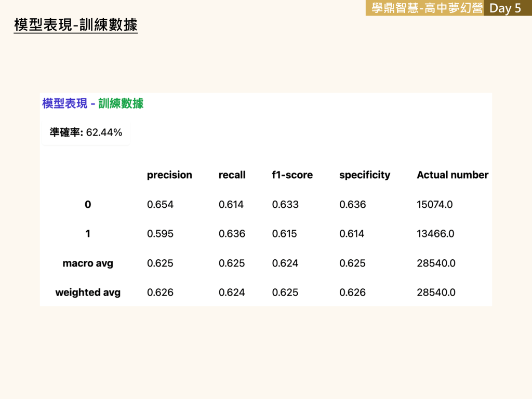
Task: Select the specificity column header
Action: [364, 175]
